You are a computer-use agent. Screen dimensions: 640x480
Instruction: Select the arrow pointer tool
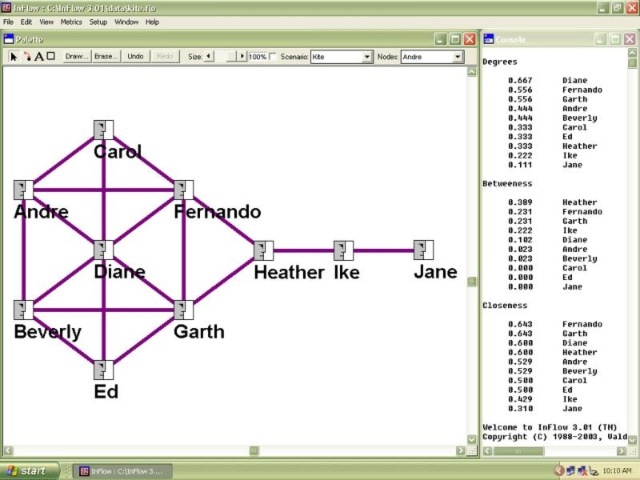13,56
